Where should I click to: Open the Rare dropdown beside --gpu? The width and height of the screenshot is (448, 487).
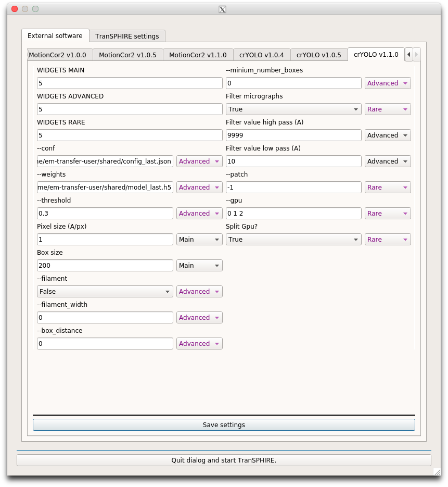(388, 213)
